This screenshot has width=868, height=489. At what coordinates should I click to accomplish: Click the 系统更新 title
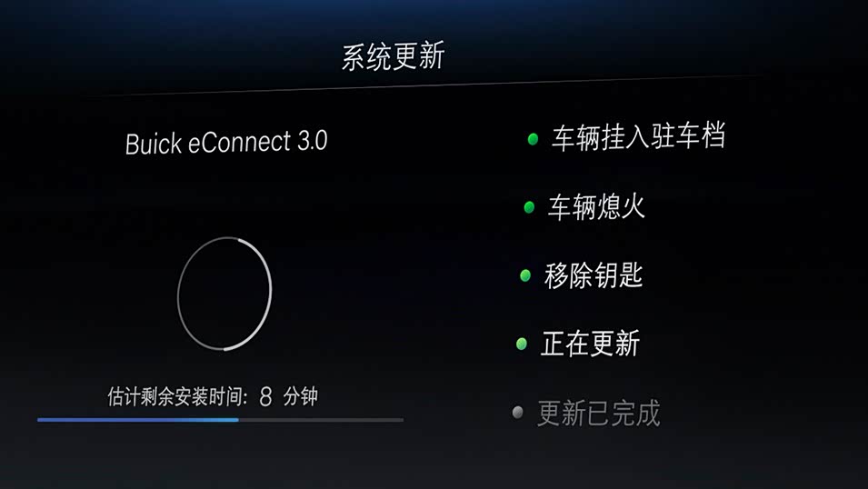(x=393, y=56)
